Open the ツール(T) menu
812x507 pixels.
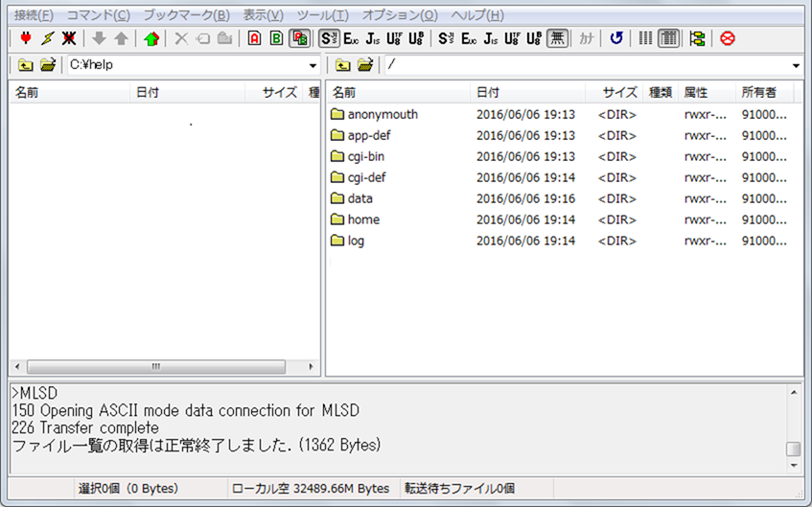[x=323, y=15]
